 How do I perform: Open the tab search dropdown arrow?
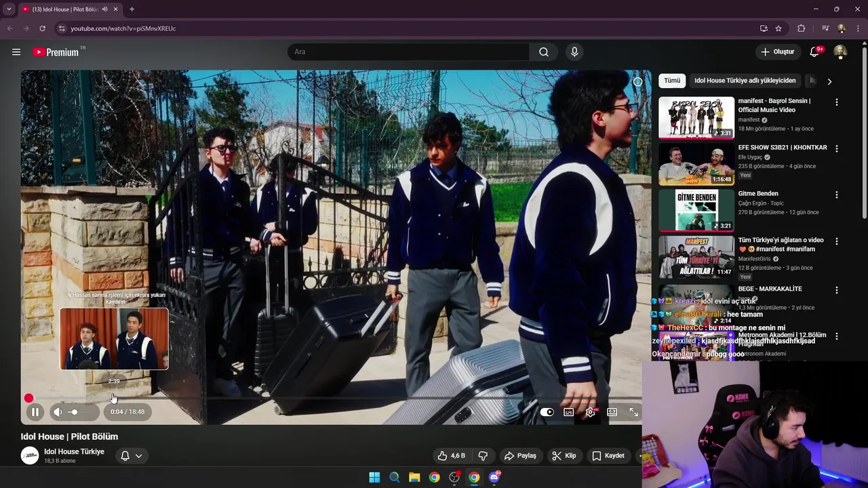(9, 9)
